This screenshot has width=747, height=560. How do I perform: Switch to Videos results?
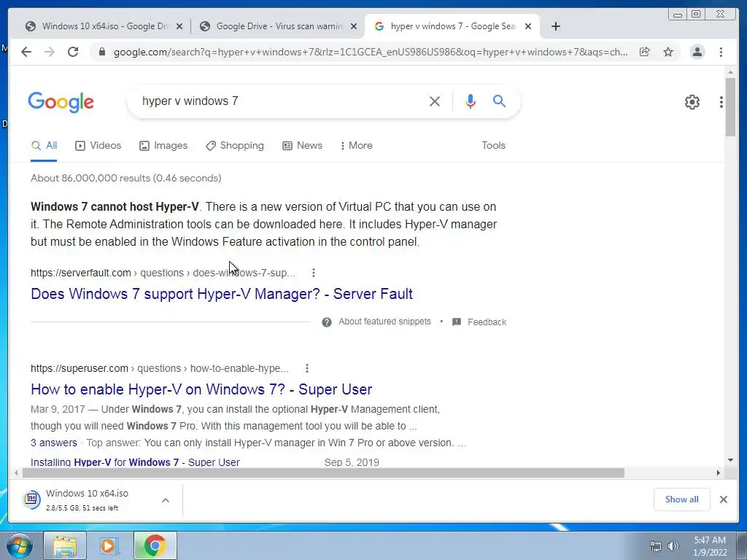coord(98,146)
